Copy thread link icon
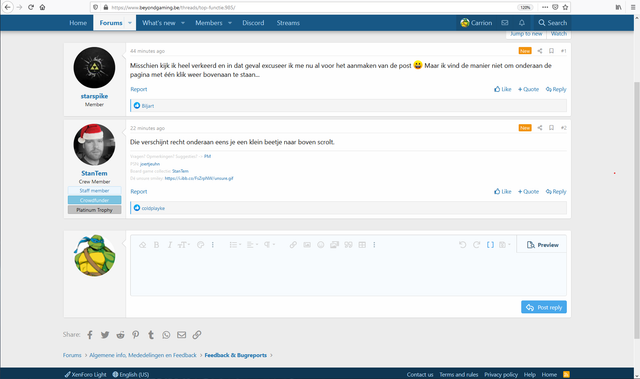640x379 pixels. click(197, 335)
